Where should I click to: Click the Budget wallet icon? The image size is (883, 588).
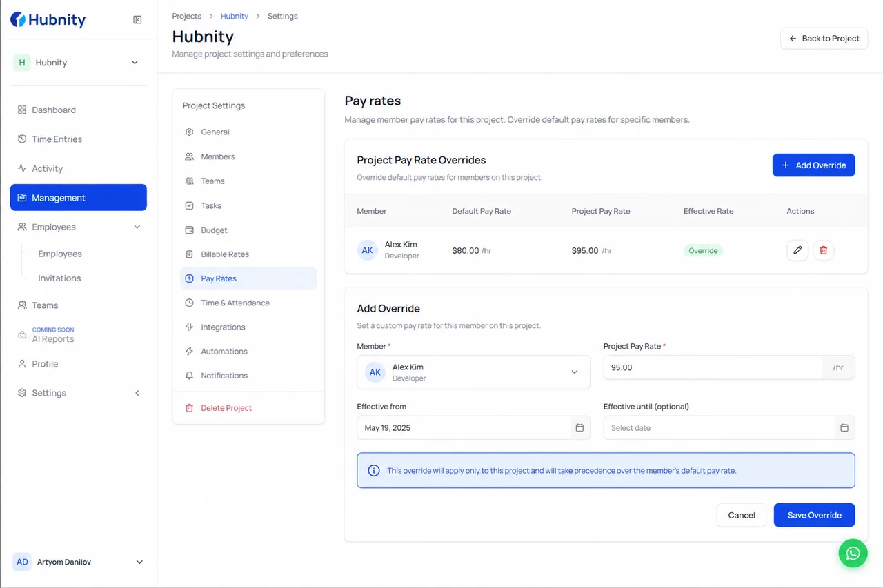(189, 230)
